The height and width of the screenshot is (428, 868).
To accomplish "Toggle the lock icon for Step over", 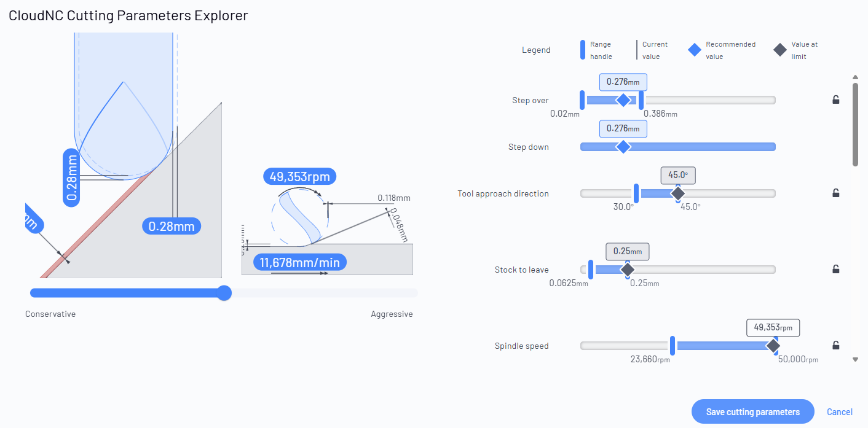I will point(835,99).
